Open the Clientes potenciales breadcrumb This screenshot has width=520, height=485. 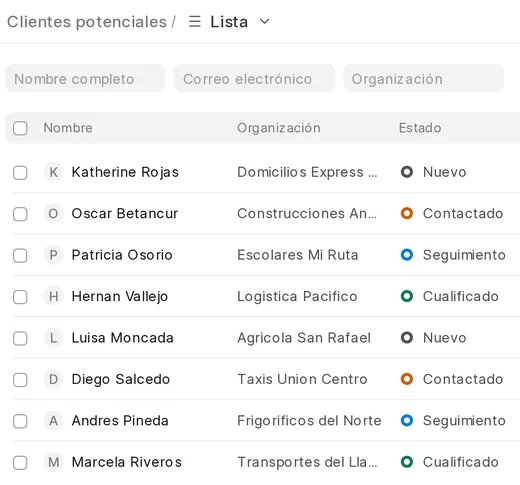pos(87,22)
